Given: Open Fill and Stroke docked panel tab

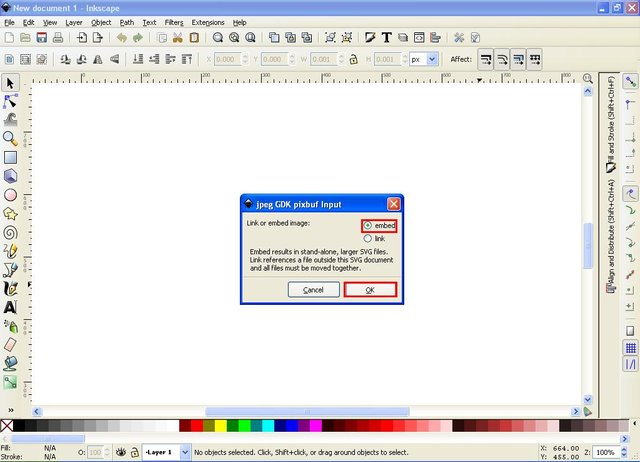Looking at the screenshot, I should (611, 124).
